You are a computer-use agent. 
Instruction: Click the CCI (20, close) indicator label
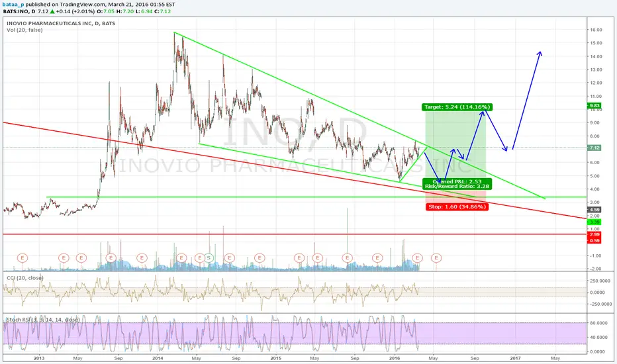click(x=25, y=278)
